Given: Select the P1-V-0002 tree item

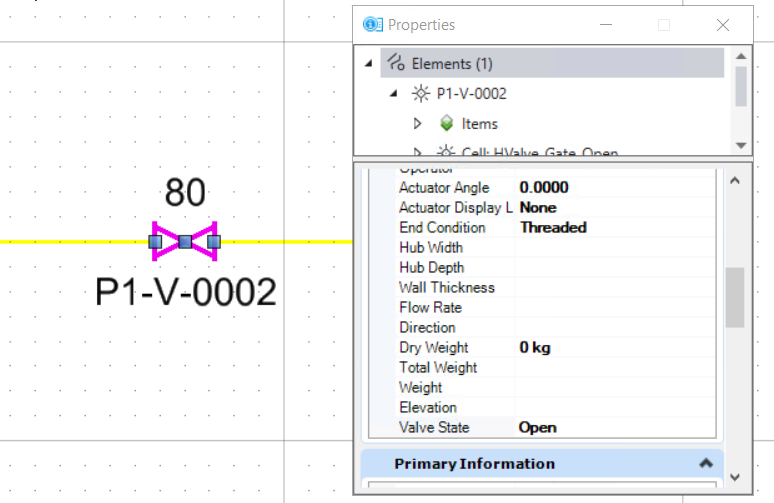Looking at the screenshot, I should [x=471, y=94].
